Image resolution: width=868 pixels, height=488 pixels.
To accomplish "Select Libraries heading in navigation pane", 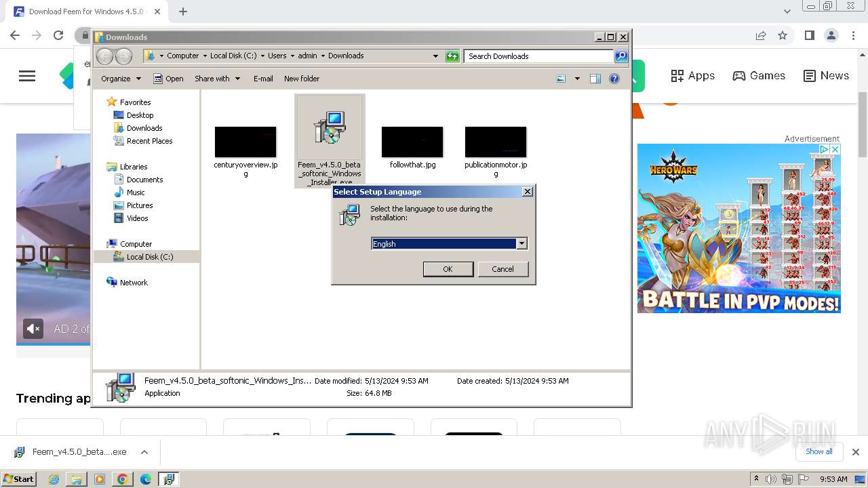I will click(134, 167).
